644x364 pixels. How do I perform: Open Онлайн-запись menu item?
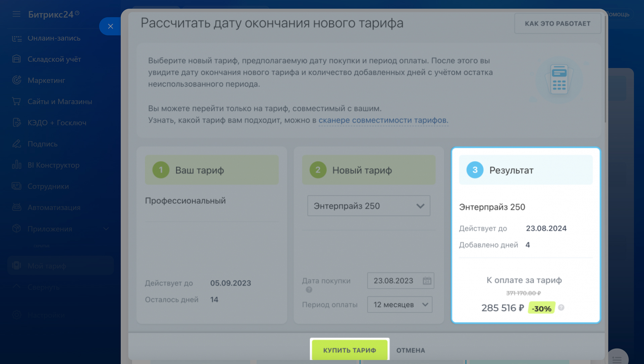(54, 38)
